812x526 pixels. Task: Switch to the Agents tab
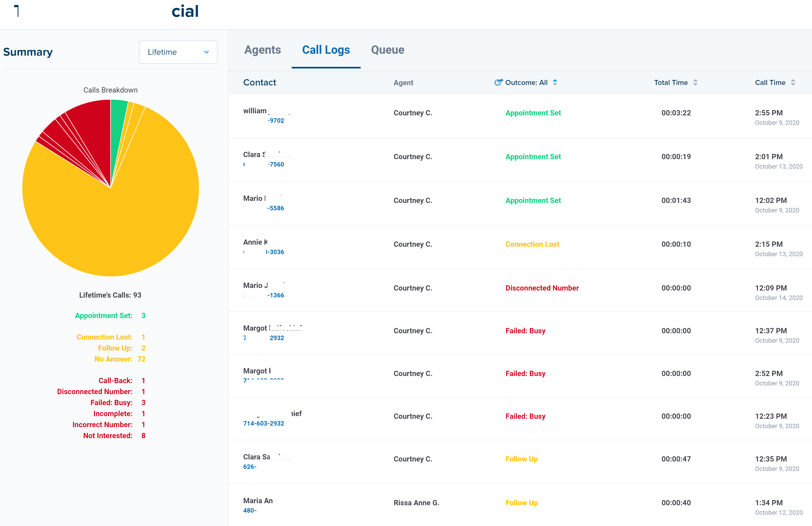[x=262, y=50]
